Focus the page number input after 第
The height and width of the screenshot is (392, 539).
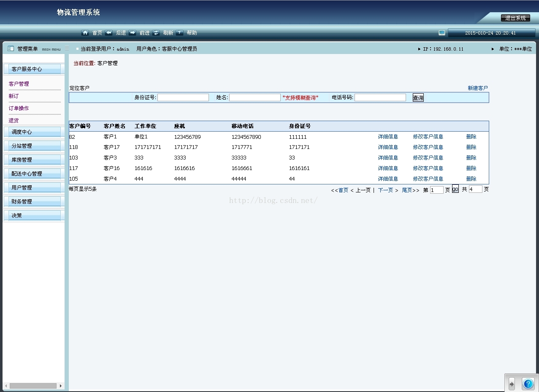(x=437, y=190)
